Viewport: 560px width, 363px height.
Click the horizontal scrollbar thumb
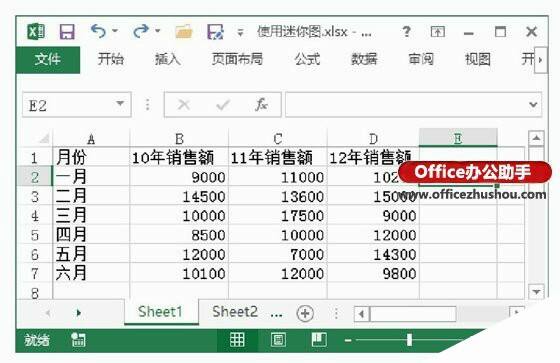click(413, 314)
